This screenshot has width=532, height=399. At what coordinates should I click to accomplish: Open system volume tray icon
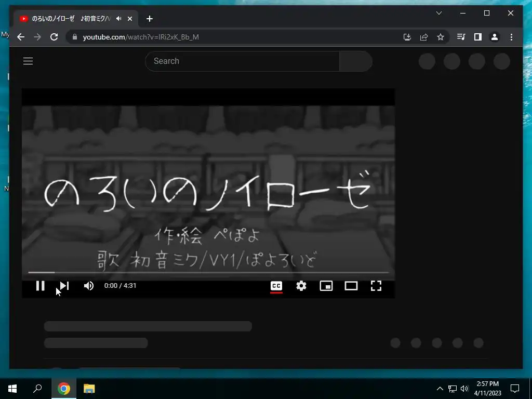(x=464, y=389)
